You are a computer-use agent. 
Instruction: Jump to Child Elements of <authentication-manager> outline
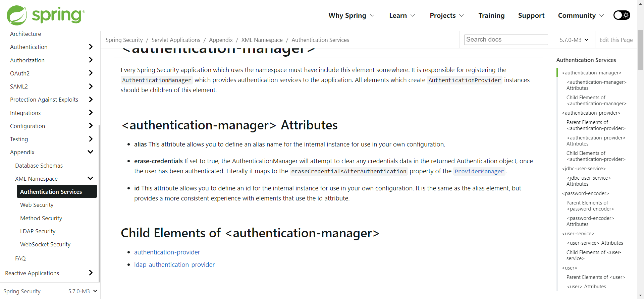pos(596,101)
